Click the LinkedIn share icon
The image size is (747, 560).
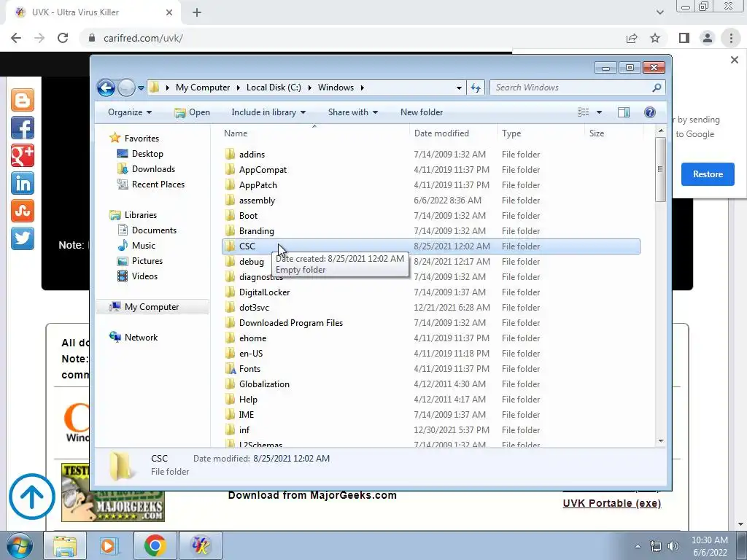(x=23, y=183)
